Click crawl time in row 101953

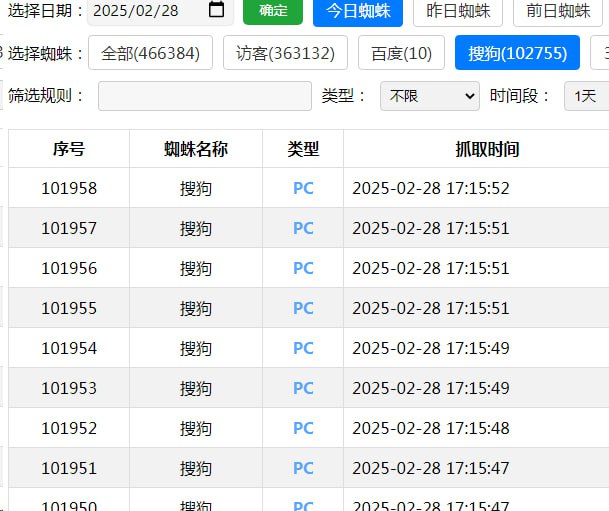(431, 388)
